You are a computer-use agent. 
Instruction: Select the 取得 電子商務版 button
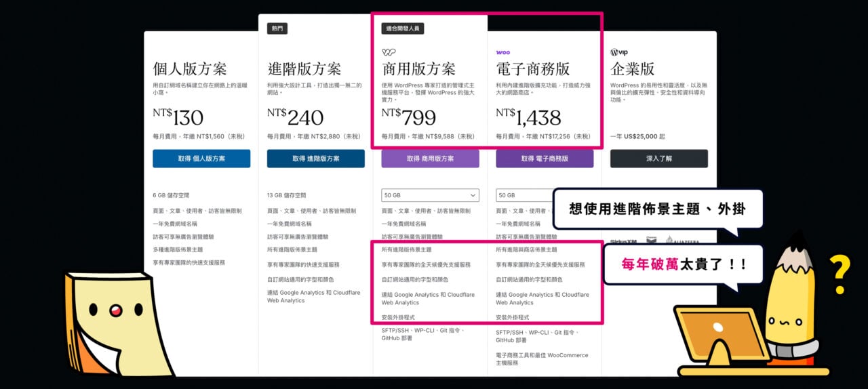tap(545, 159)
